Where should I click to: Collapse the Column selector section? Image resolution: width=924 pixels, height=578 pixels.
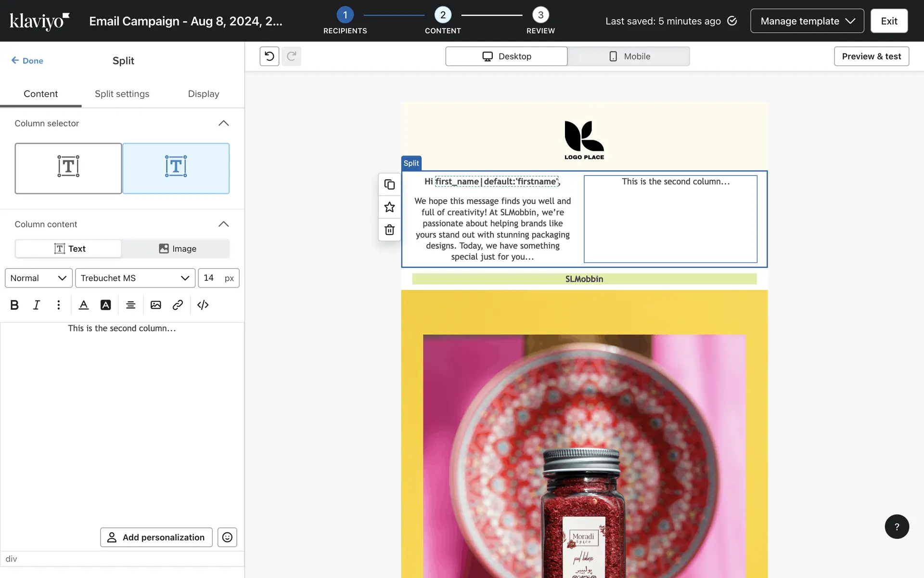pos(223,123)
